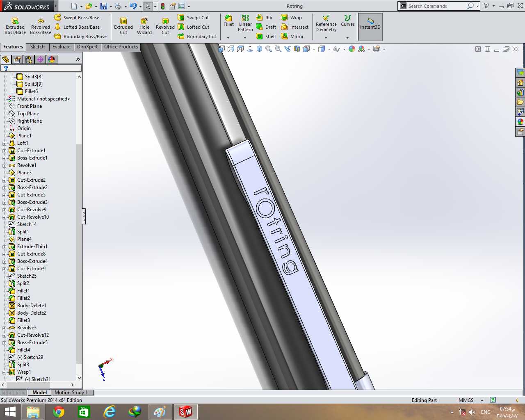Click the Hole Wizard button
This screenshot has height=420, width=525.
pyautogui.click(x=144, y=27)
